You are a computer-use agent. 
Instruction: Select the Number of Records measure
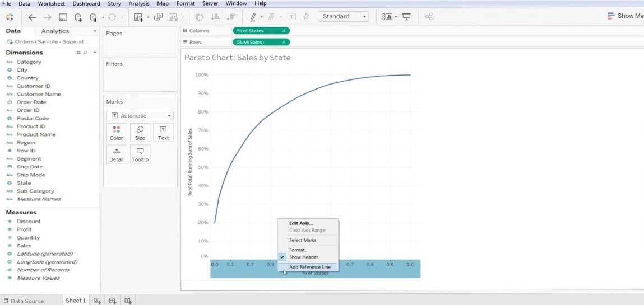tap(43, 270)
